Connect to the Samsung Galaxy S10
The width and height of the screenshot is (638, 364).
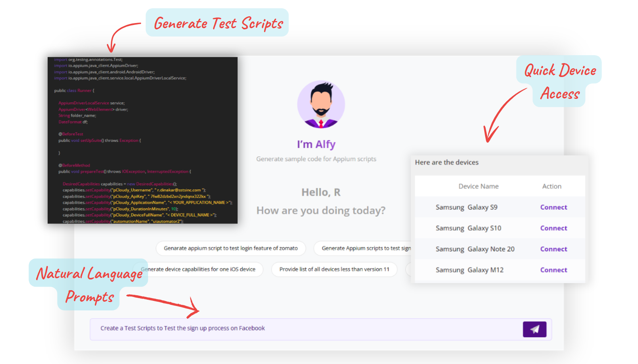coord(553,228)
